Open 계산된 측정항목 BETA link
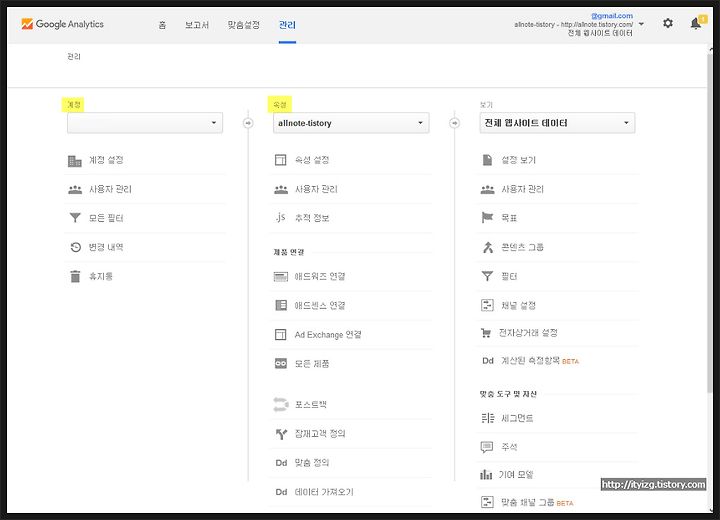 pos(540,361)
